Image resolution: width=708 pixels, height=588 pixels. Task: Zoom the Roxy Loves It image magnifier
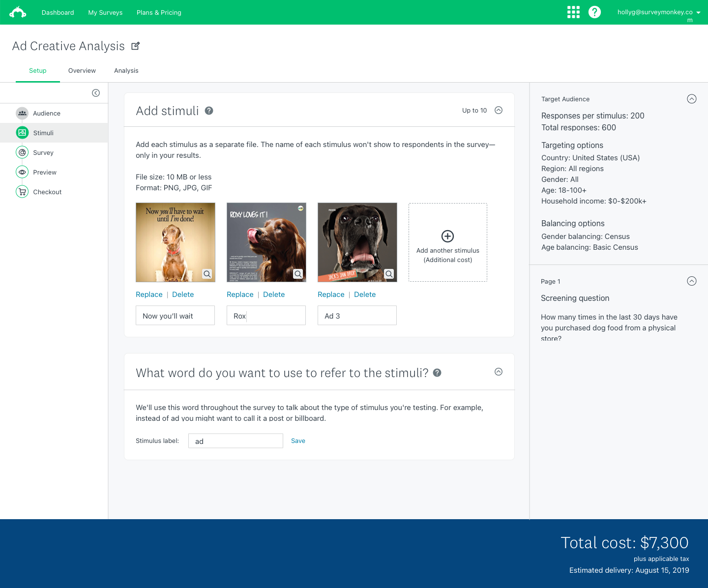pos(298,274)
